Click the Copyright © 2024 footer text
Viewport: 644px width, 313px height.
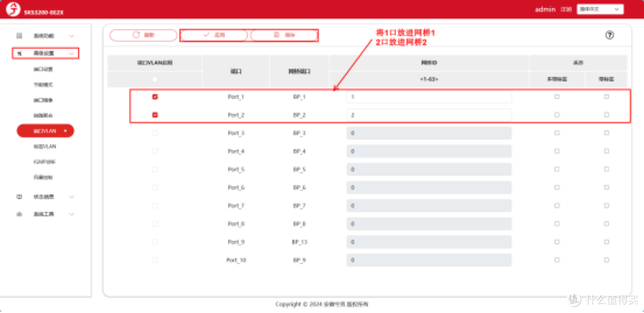322,305
